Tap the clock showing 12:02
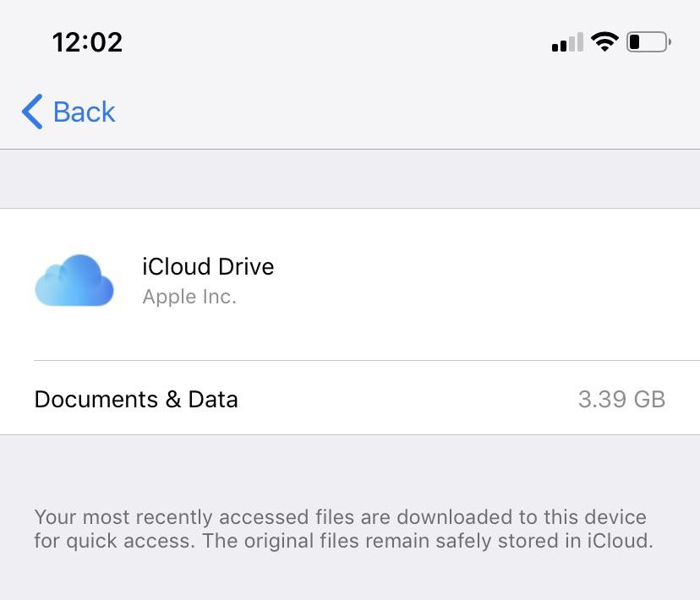The image size is (700, 600). (87, 41)
